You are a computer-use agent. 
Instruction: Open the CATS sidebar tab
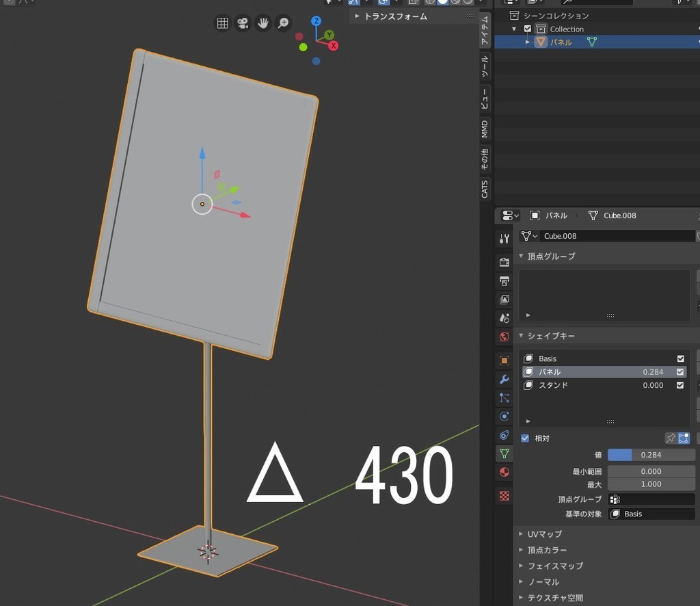tap(485, 189)
